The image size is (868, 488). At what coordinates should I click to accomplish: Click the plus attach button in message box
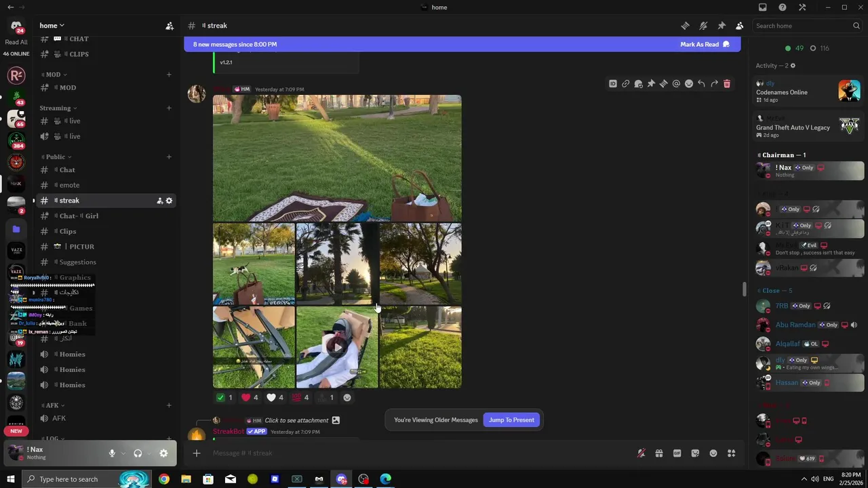click(197, 453)
